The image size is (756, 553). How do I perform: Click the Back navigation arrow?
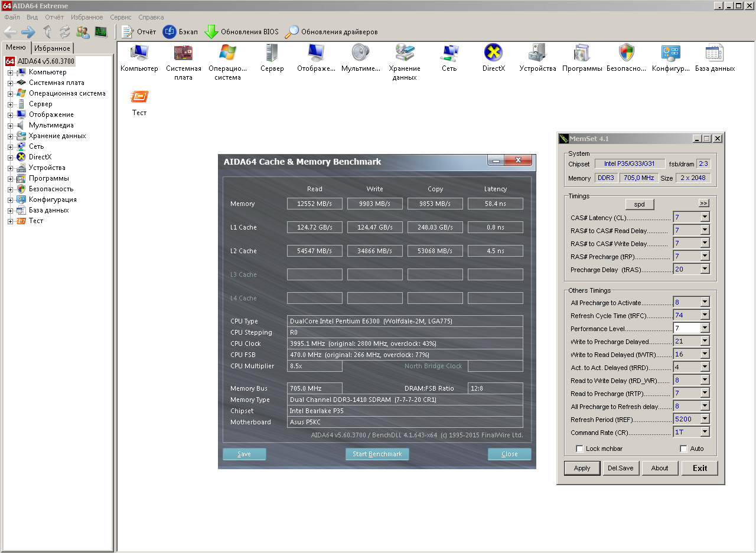coord(10,32)
